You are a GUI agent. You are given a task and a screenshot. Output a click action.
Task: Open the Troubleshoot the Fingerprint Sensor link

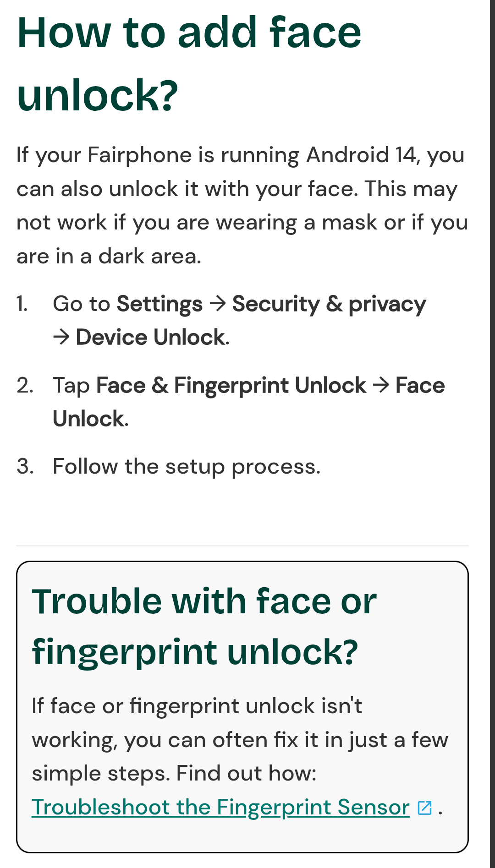220,807
